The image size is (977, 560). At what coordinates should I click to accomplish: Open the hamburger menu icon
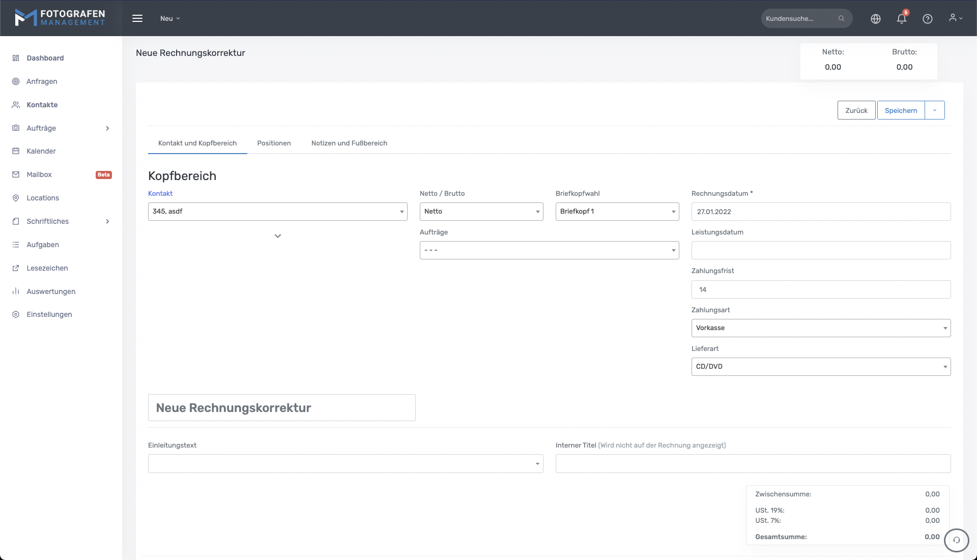tap(137, 18)
